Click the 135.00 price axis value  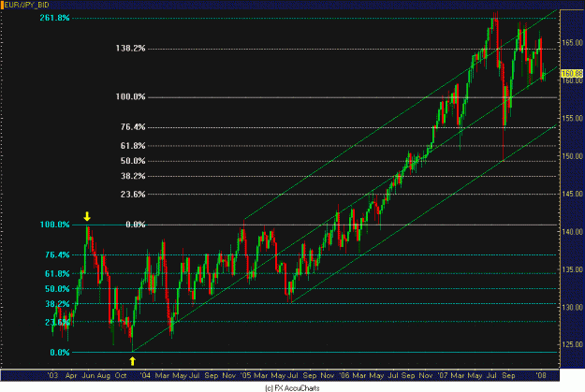pyautogui.click(x=572, y=269)
